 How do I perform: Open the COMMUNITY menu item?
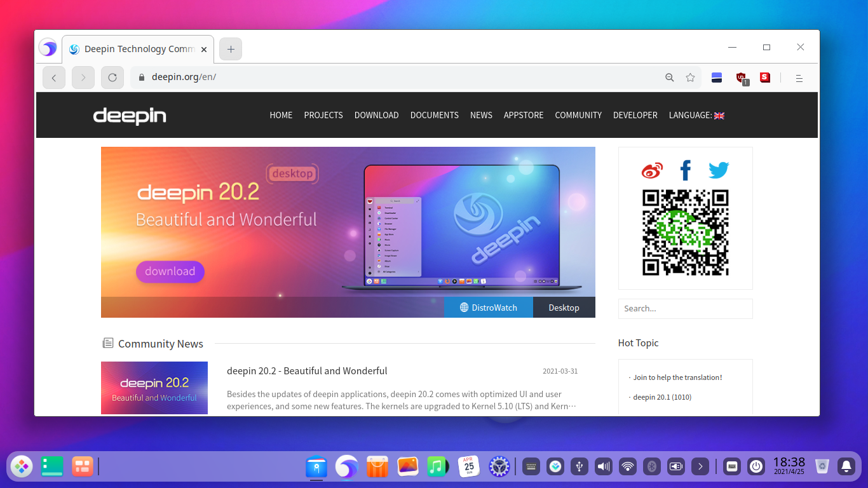[x=578, y=115]
